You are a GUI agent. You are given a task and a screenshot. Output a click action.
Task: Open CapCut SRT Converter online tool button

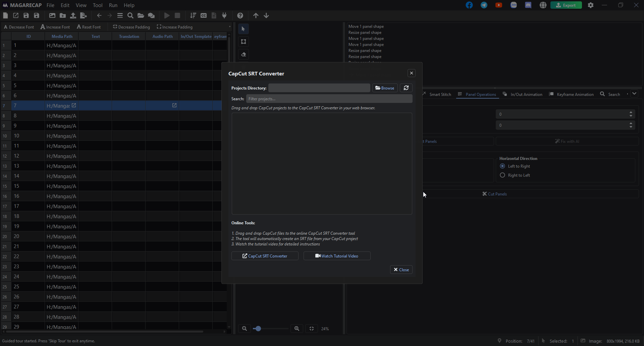tap(265, 256)
